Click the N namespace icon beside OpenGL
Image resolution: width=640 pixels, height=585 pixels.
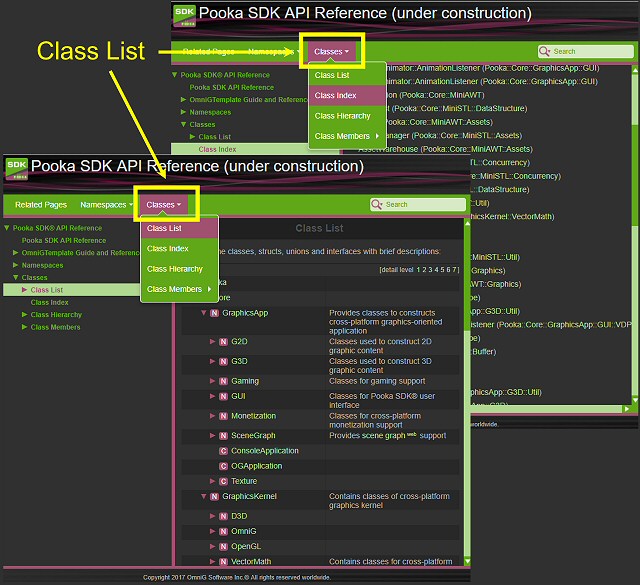tap(223, 547)
